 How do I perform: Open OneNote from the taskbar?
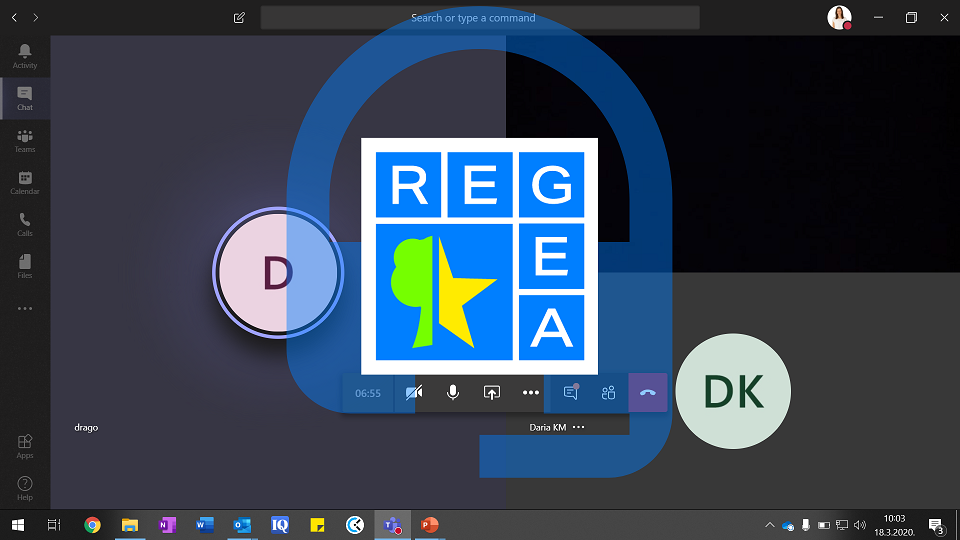click(x=167, y=525)
